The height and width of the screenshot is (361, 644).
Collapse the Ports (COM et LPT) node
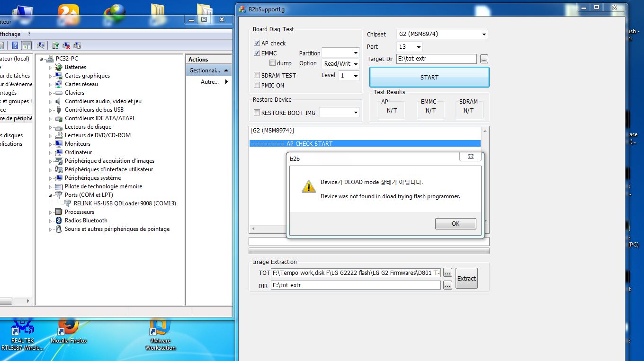coord(51,195)
